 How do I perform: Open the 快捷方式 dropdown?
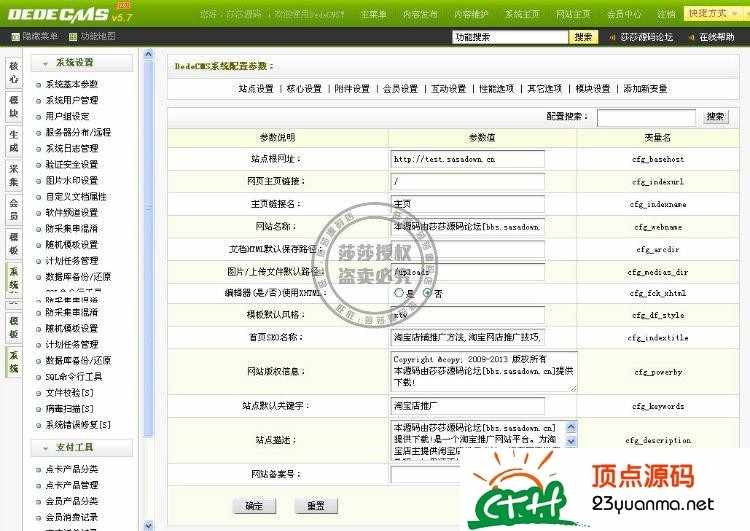point(714,13)
